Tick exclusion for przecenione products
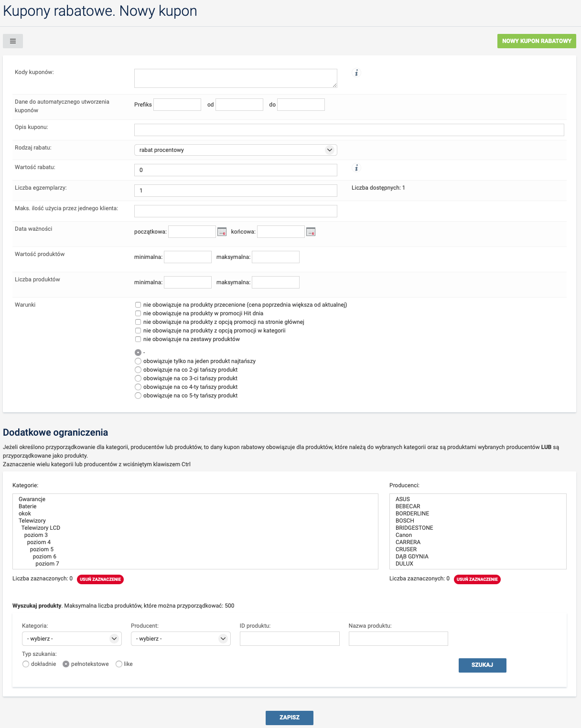Viewport: 581px width, 728px height. pyautogui.click(x=138, y=305)
